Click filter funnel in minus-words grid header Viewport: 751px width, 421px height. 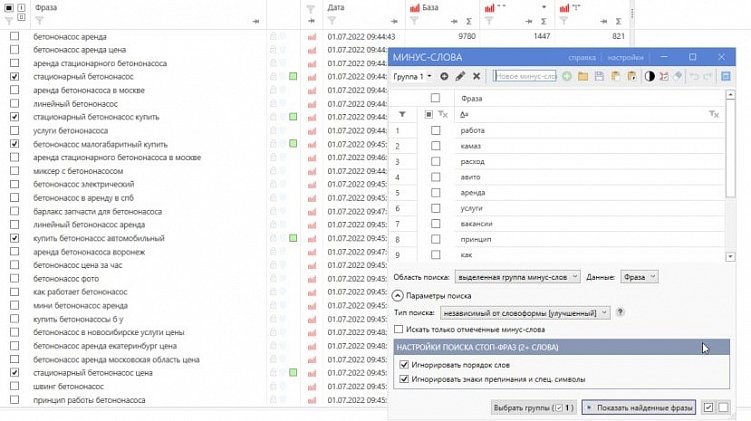pyautogui.click(x=402, y=114)
